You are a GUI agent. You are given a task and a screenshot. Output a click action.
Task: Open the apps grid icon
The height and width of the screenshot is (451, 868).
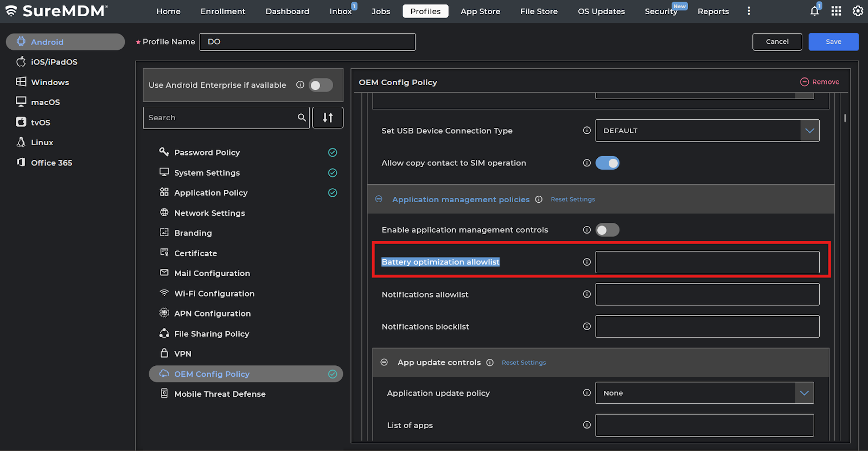[836, 11]
